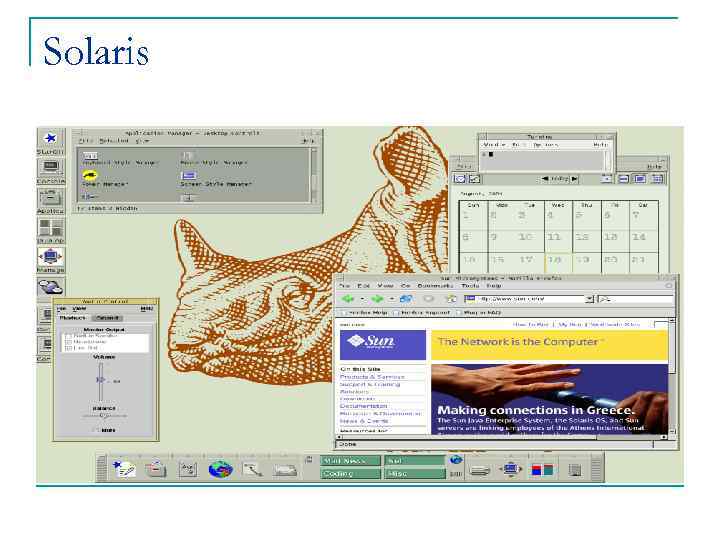
Task: Open the to-do editor icon in Calendar
Action: tap(474, 179)
